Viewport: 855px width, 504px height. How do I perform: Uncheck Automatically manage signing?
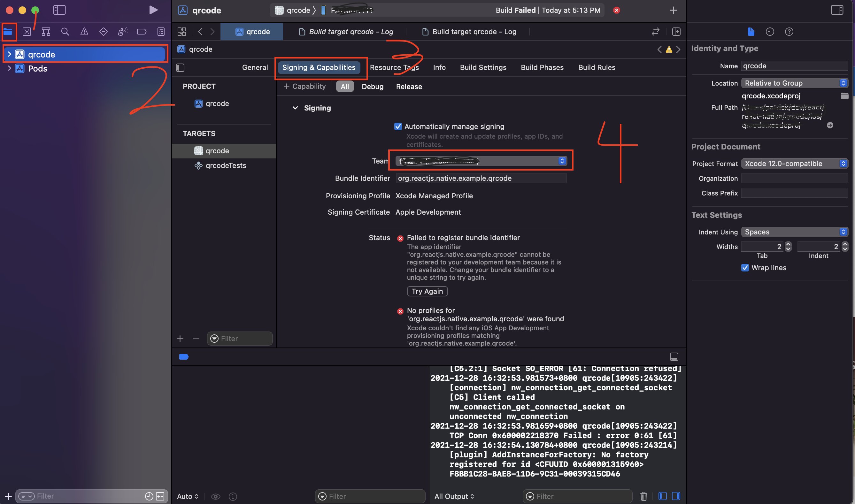coord(398,126)
